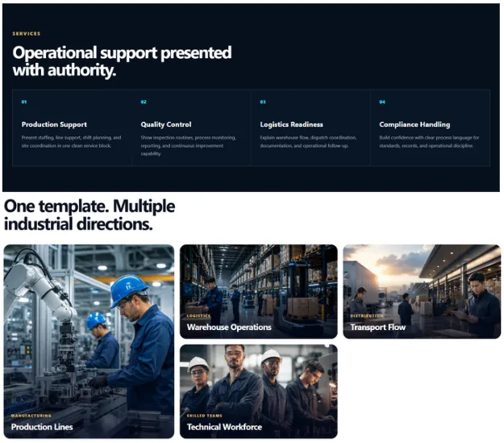Click the 'Warehouse Operations' card title

(229, 327)
